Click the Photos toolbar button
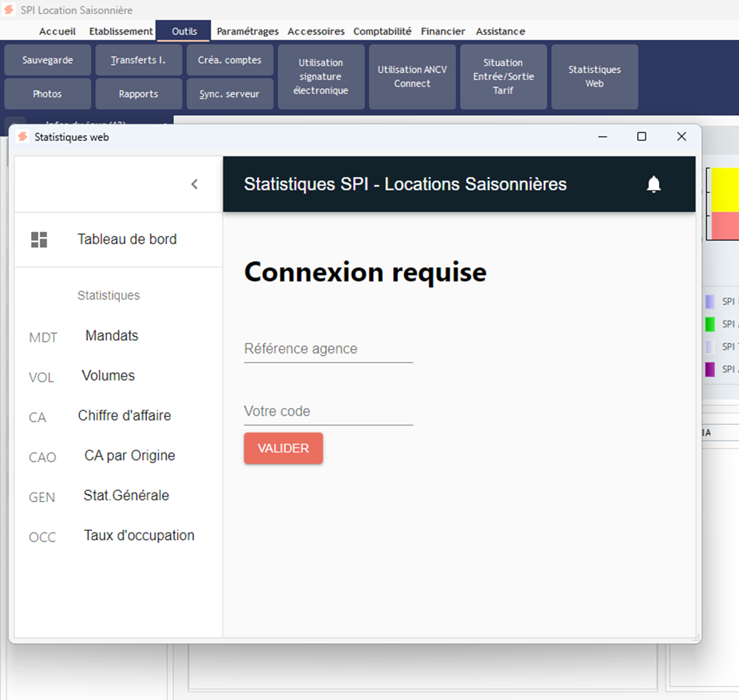739x700 pixels. [47, 94]
